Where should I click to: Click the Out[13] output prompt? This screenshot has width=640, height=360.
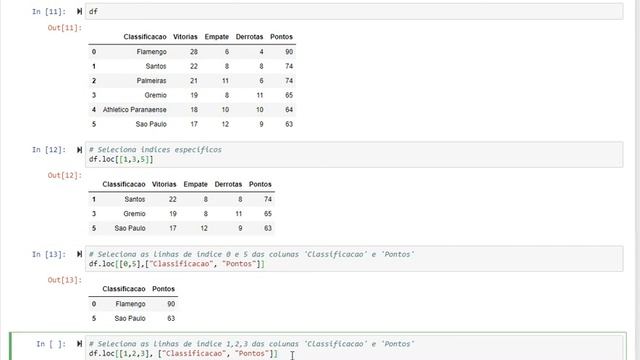point(64,280)
